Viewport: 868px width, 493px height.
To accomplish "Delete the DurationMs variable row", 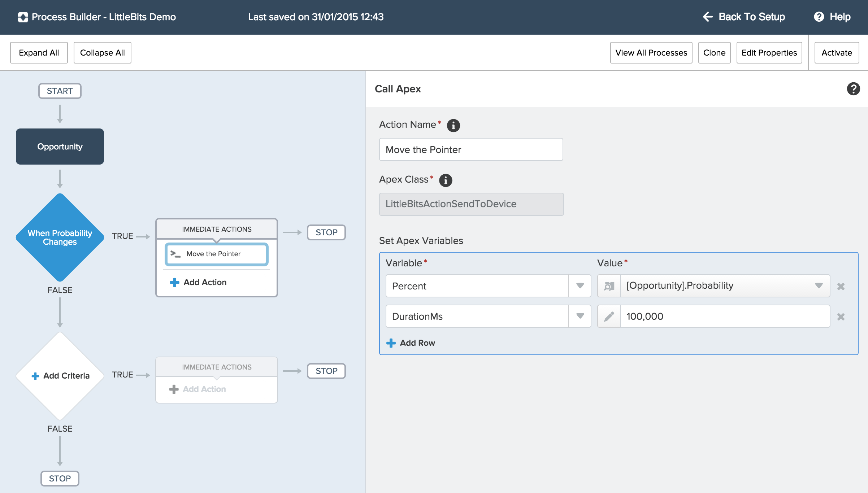I will (841, 317).
